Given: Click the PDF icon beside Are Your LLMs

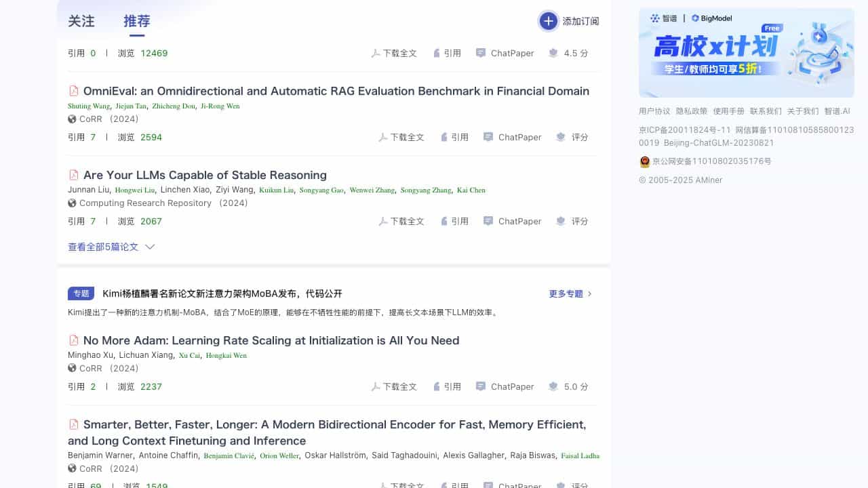Looking at the screenshot, I should 74,175.
